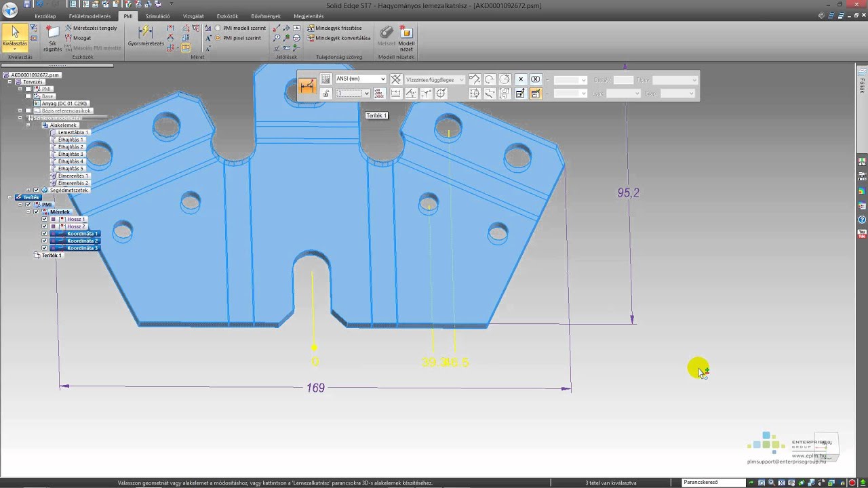Uncheck the Koordináta 1 checkbox
This screenshot has height=488, width=868.
(x=45, y=234)
